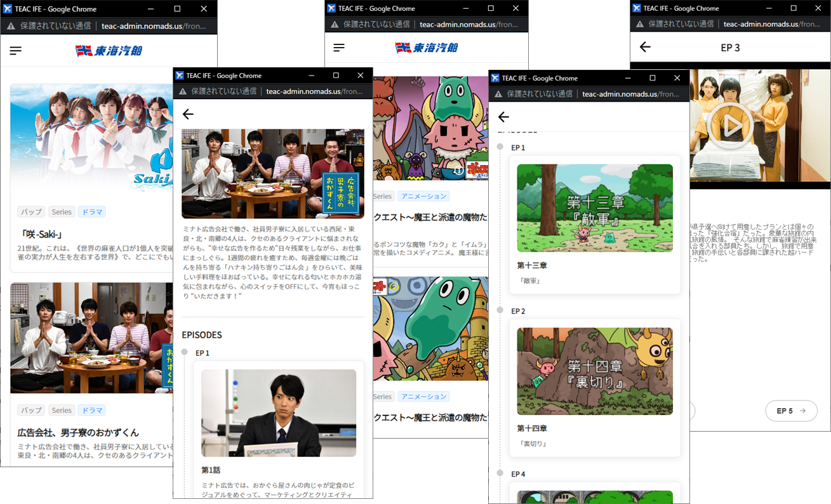Click address bar in the EP 3 window
The width and height of the screenshot is (831, 504).
(772, 25)
